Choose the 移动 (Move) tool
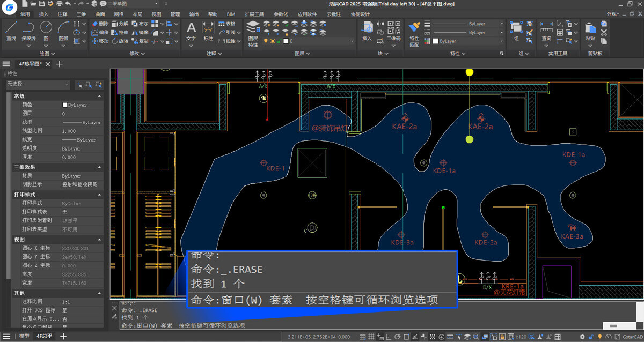Screen dimensions: 644x342 pos(100,41)
